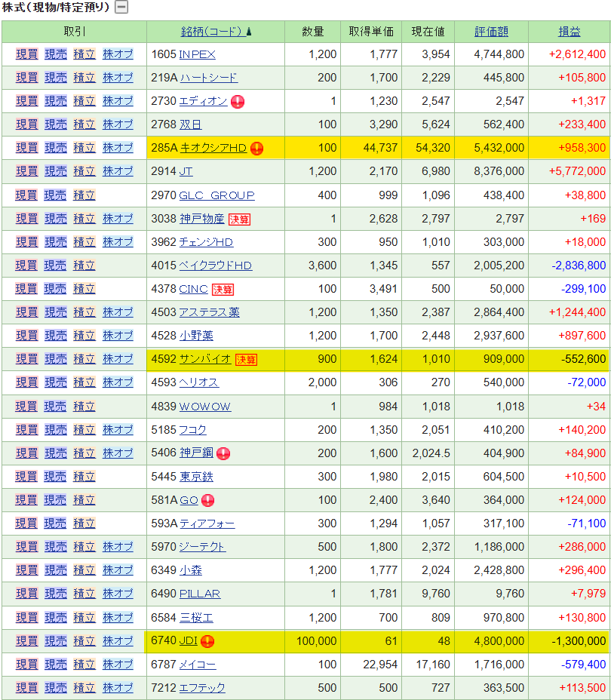Click 現売 for サンバイオ
The width and height of the screenshot is (611, 700).
56,359
